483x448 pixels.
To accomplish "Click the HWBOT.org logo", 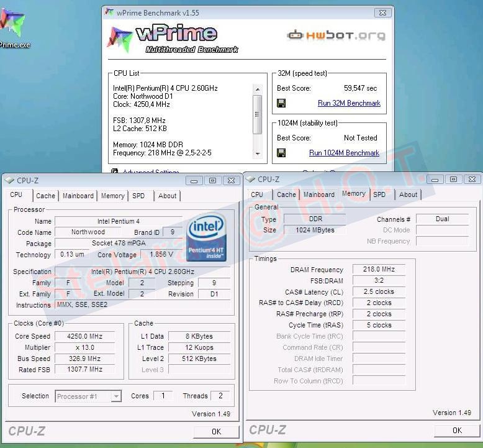I will (x=336, y=35).
